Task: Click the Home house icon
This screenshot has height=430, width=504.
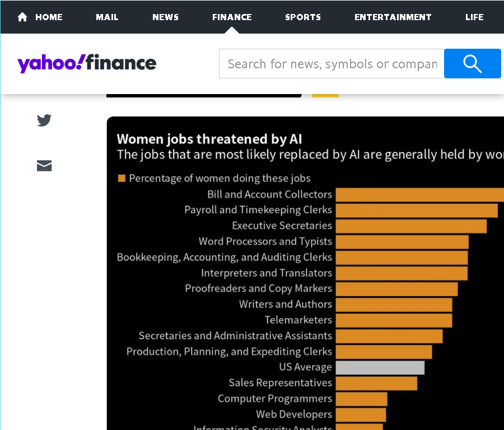Action: point(22,17)
